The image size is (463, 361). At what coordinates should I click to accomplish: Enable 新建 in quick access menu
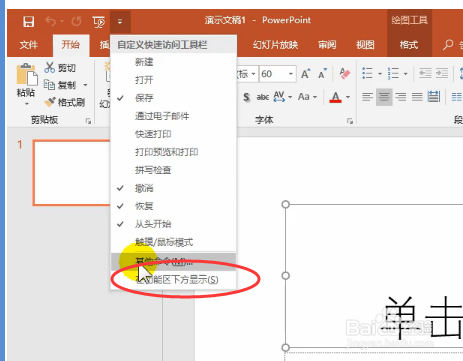[173, 62]
